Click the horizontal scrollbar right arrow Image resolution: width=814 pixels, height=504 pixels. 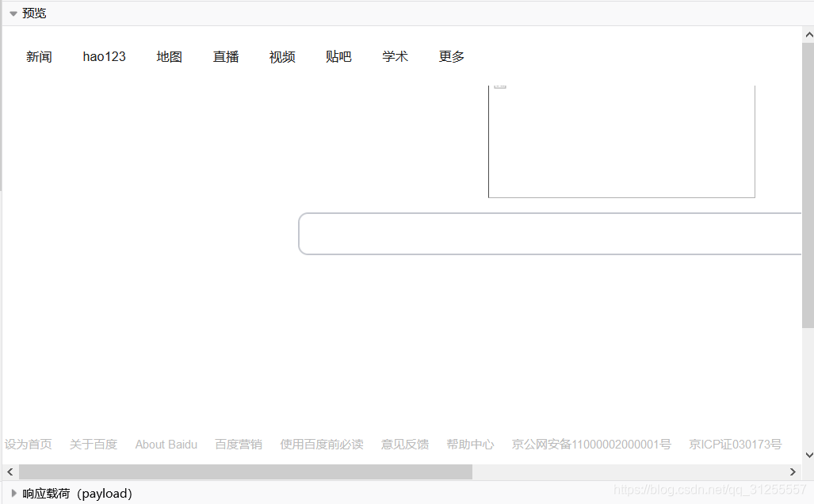click(793, 472)
